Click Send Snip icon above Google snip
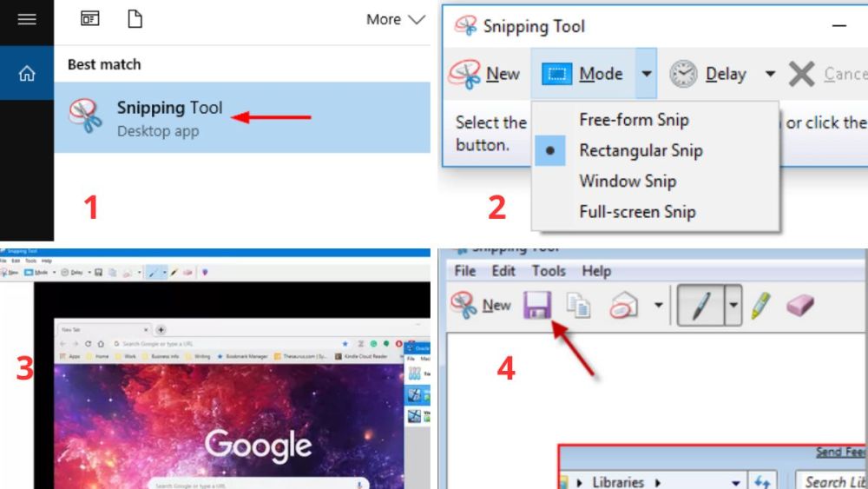868x489 pixels. point(128,273)
